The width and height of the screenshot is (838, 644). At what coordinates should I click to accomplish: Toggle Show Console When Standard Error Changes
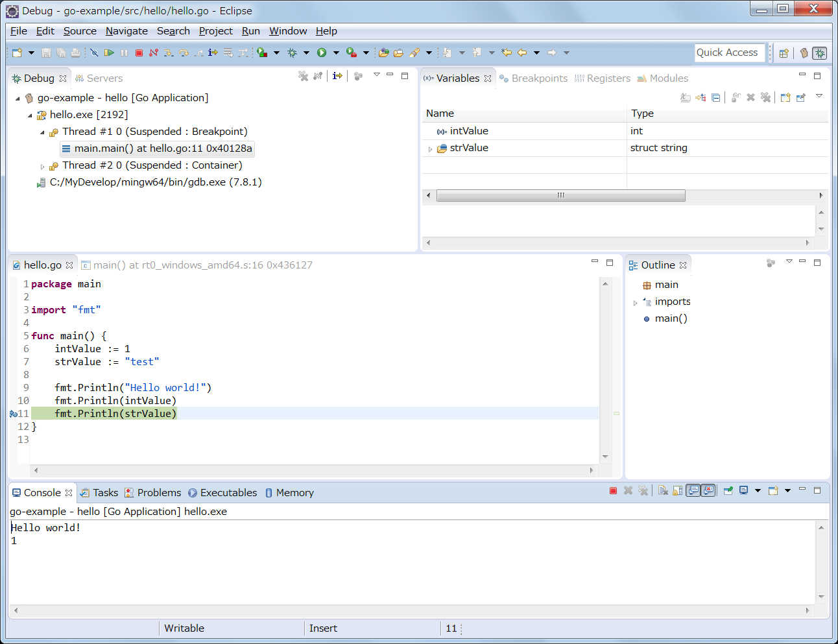click(707, 491)
